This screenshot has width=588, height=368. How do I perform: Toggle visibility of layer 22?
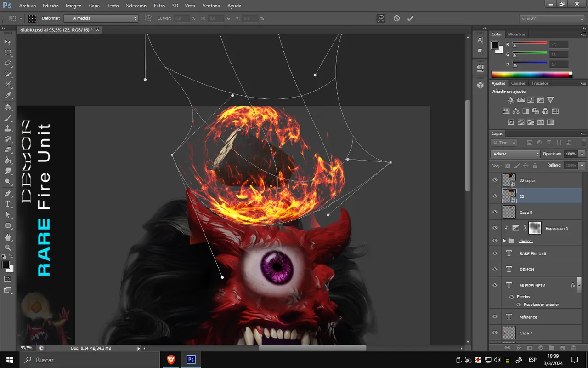point(495,196)
